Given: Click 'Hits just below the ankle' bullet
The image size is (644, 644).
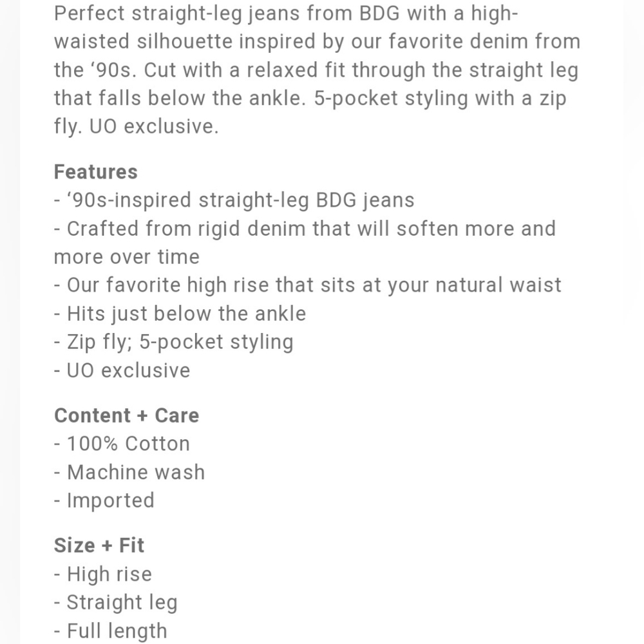Looking at the screenshot, I should point(180,314).
